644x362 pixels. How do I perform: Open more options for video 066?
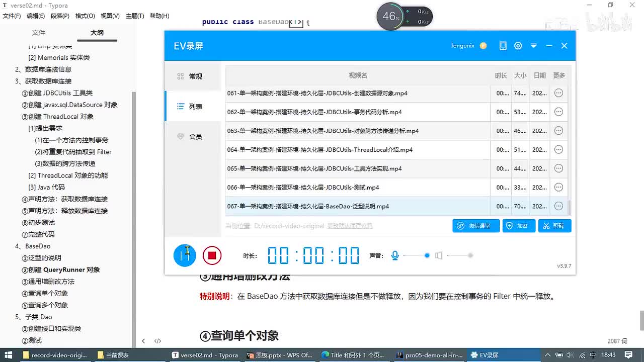pos(558,187)
